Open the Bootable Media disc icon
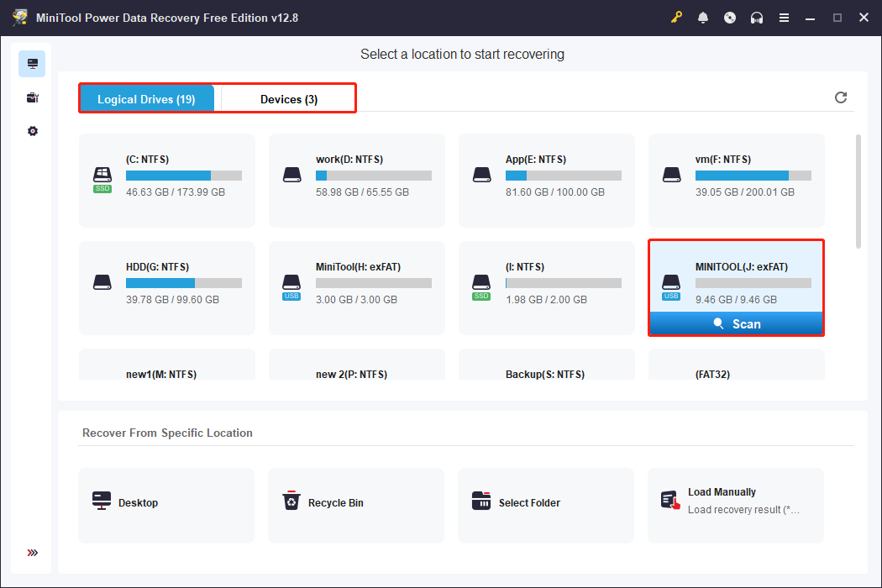Screen dimensions: 882x588 pyautogui.click(x=730, y=17)
